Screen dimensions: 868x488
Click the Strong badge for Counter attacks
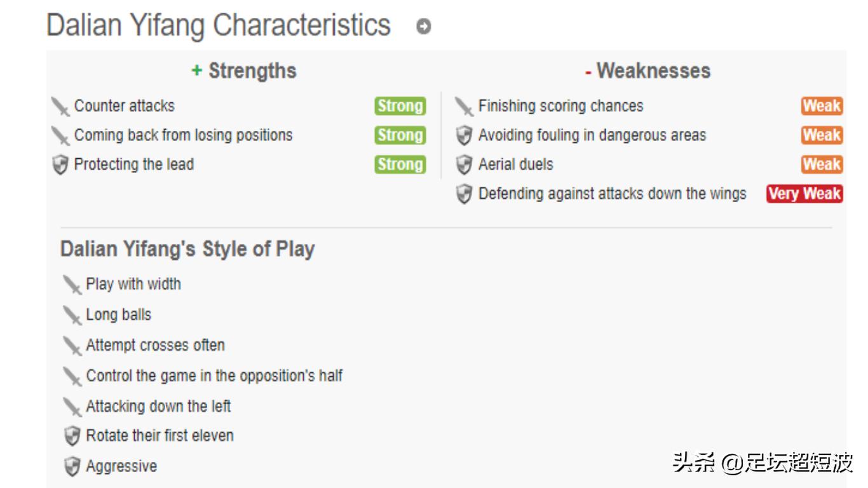[400, 106]
